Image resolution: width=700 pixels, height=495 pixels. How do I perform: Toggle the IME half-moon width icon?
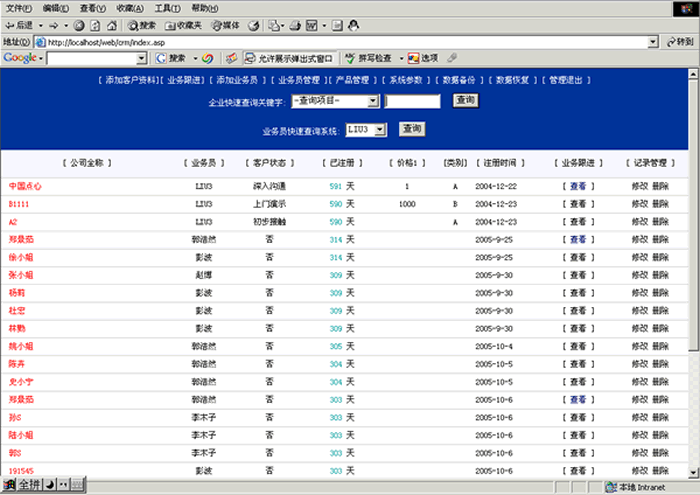tap(50, 484)
